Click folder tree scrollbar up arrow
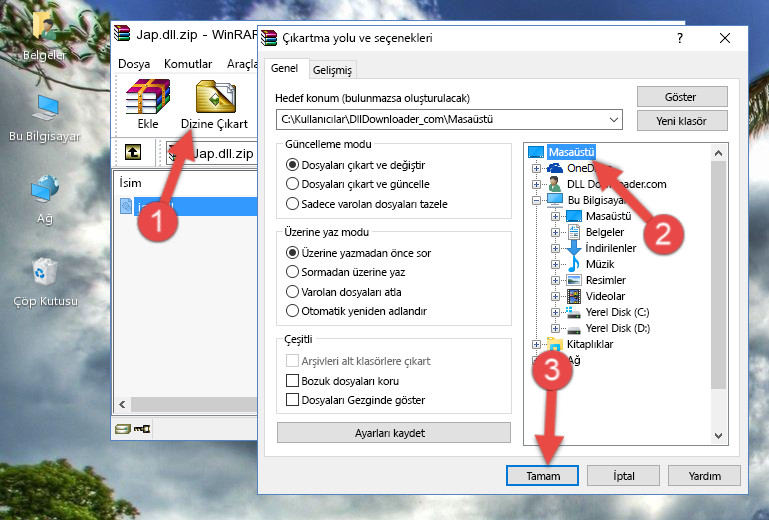This screenshot has width=769, height=520. [x=718, y=153]
